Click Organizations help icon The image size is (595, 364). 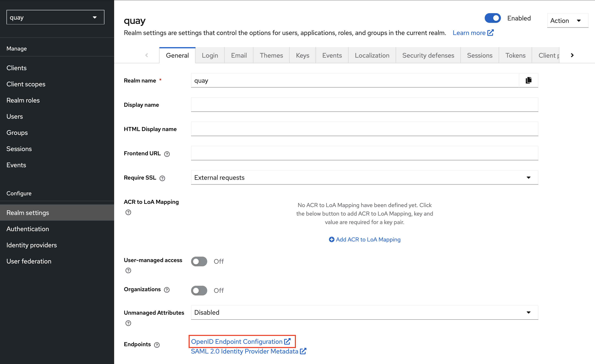point(167,290)
